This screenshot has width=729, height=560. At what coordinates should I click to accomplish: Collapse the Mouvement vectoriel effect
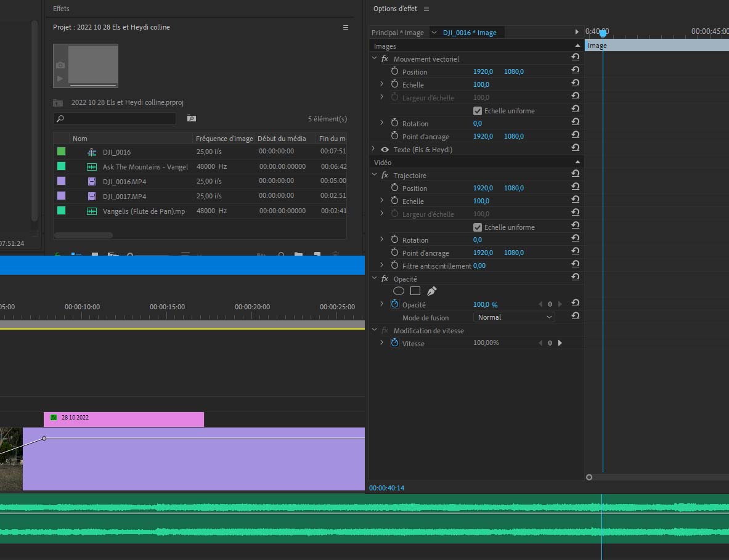[x=374, y=58]
